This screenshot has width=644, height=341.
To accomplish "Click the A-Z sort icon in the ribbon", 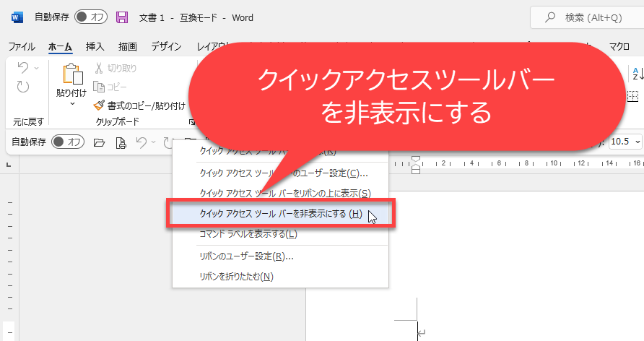I will (637, 73).
